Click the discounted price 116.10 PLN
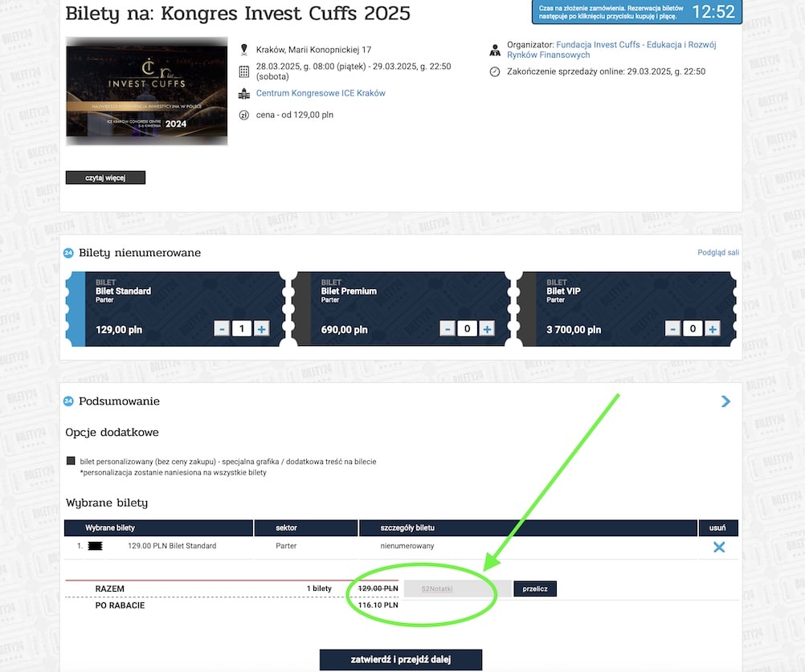This screenshot has height=672, width=805. (378, 605)
